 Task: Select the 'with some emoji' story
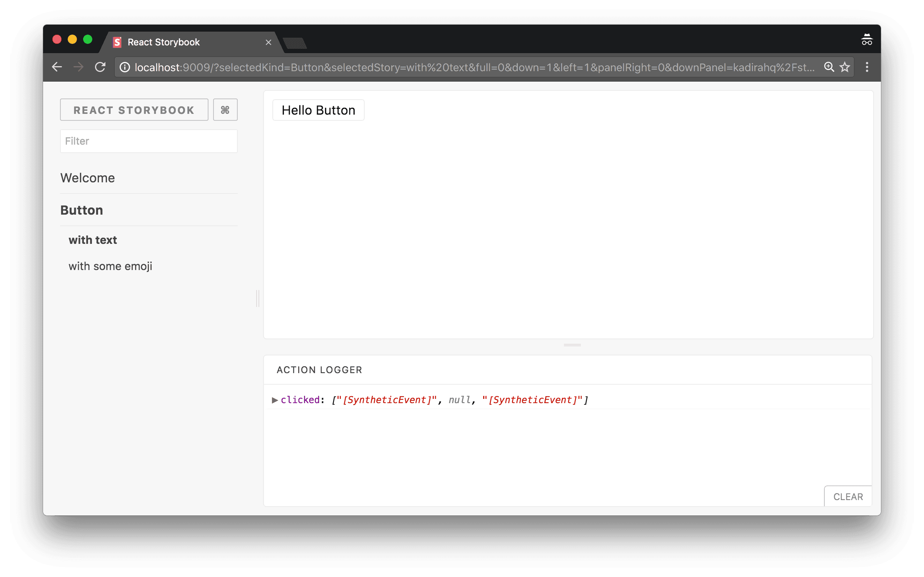tap(110, 266)
